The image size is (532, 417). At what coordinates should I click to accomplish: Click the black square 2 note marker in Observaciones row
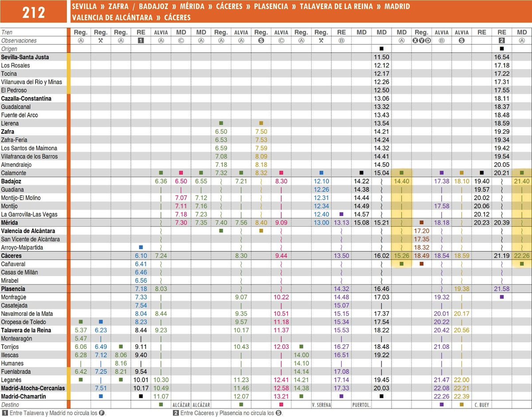pyautogui.click(x=501, y=40)
